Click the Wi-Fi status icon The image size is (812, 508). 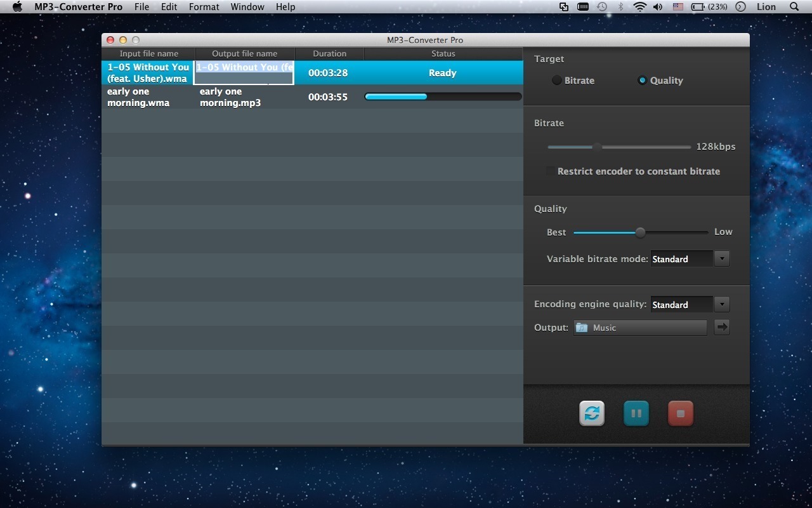coord(640,7)
